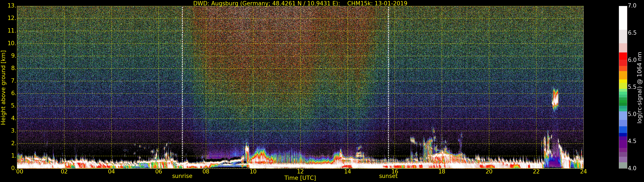Click the '04' time axis tick label
The width and height of the screenshot is (644, 182).
[x=111, y=172]
